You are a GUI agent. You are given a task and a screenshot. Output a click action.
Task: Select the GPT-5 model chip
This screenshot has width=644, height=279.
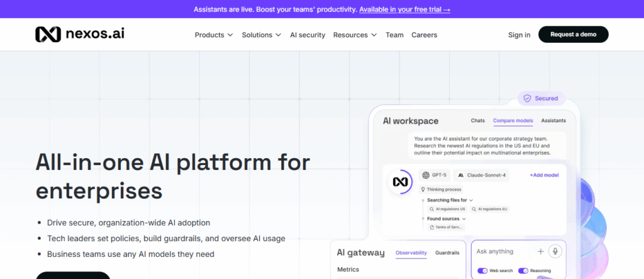[x=434, y=175]
